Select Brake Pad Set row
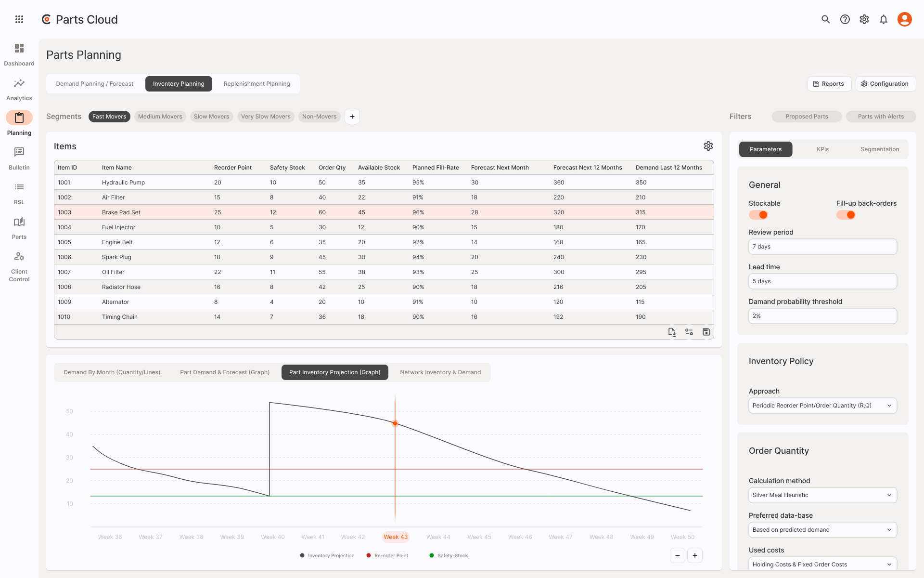 tap(384, 212)
